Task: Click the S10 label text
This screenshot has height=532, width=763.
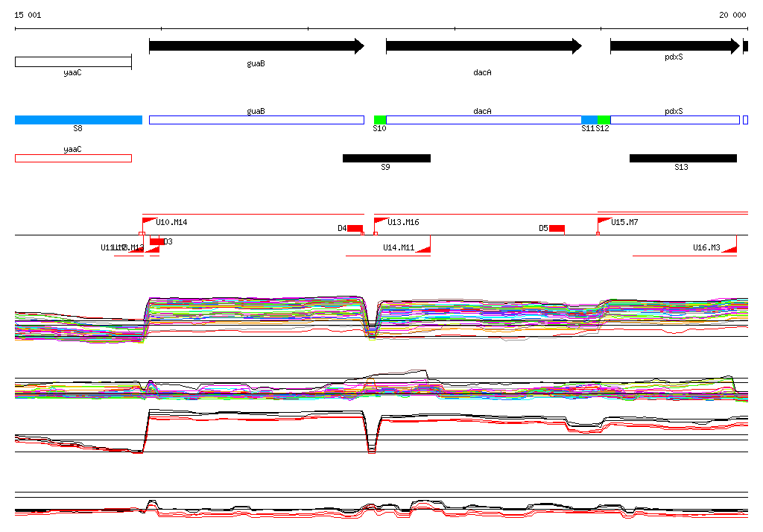Action: click(x=379, y=128)
